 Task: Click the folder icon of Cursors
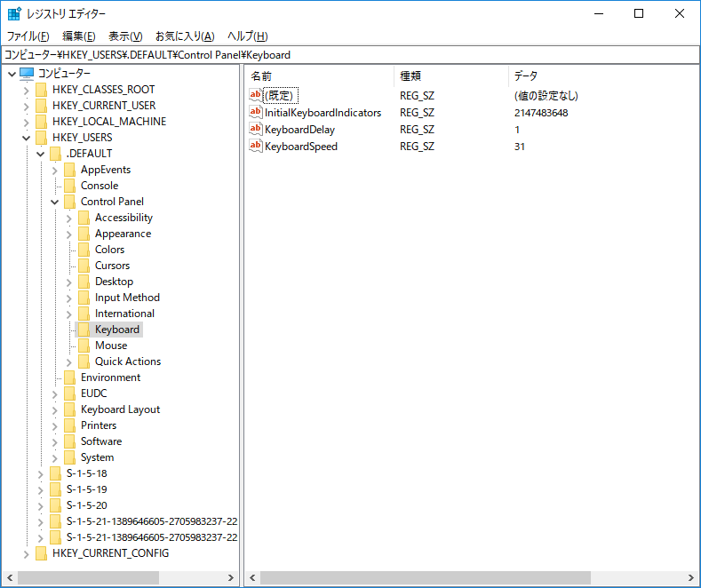pyautogui.click(x=84, y=266)
